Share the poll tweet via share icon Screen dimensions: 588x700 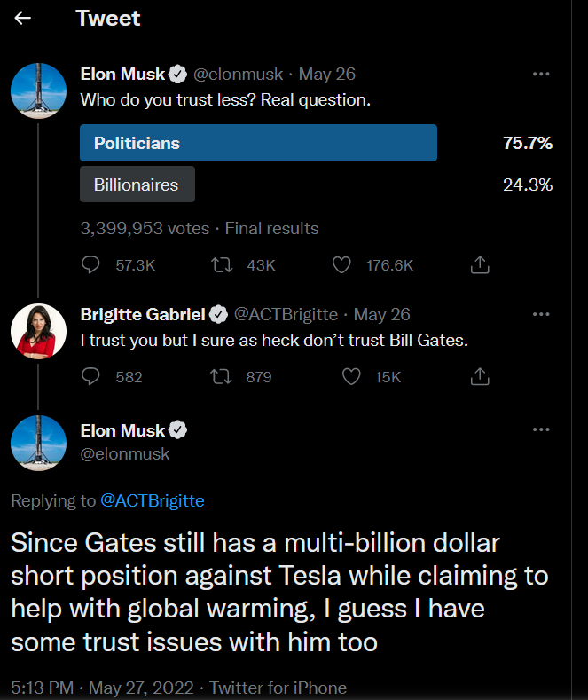(480, 264)
